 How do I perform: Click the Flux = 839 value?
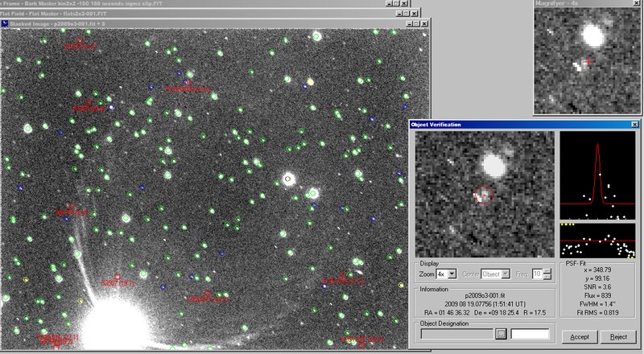(597, 295)
